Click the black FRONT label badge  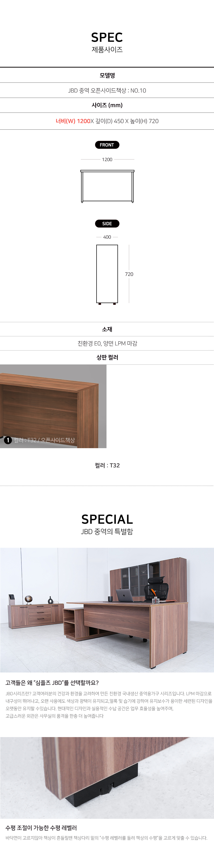(107, 145)
